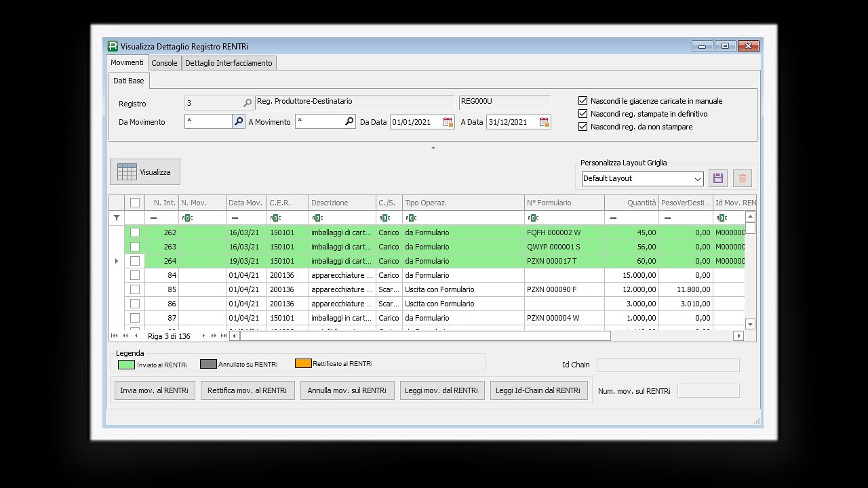Sort by the C.E.R. column header

click(288, 203)
